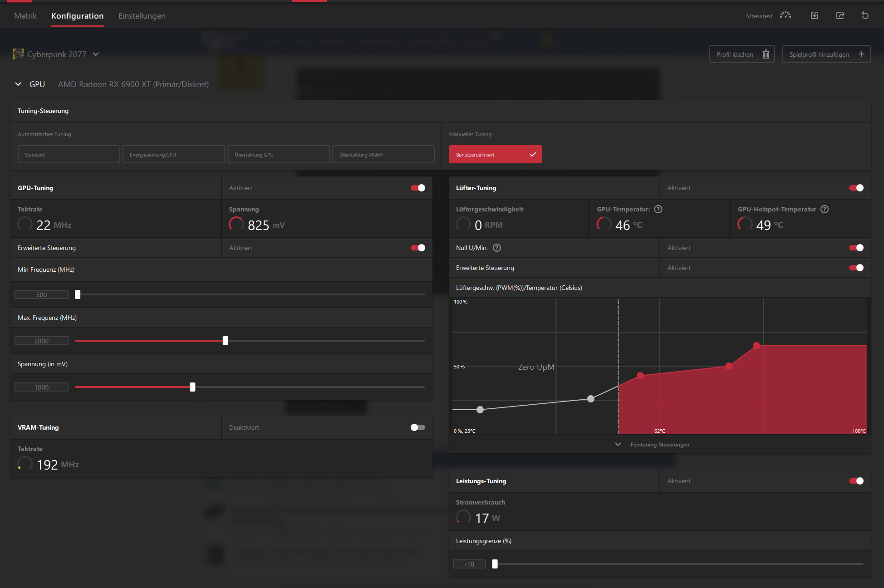
Task: Click help icon beside GPU-Hotspot-Temperatur
Action: point(825,209)
